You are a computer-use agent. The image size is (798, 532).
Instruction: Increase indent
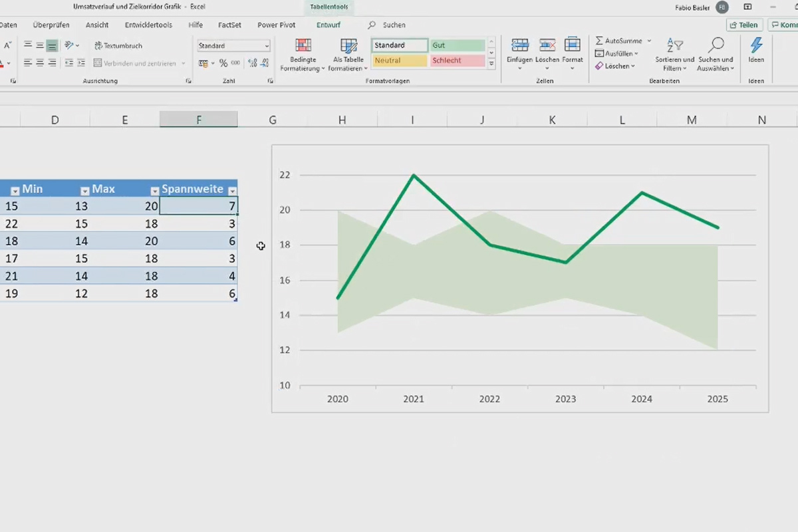tap(80, 63)
